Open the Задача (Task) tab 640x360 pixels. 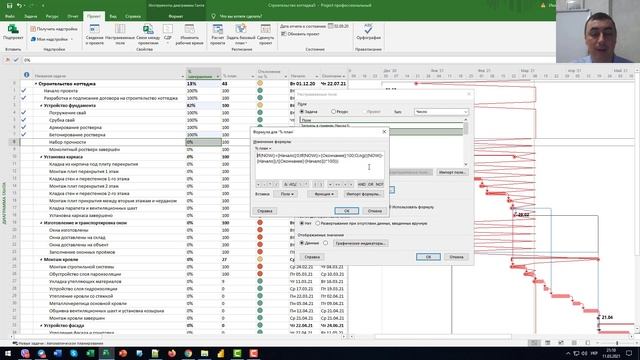tap(30, 16)
